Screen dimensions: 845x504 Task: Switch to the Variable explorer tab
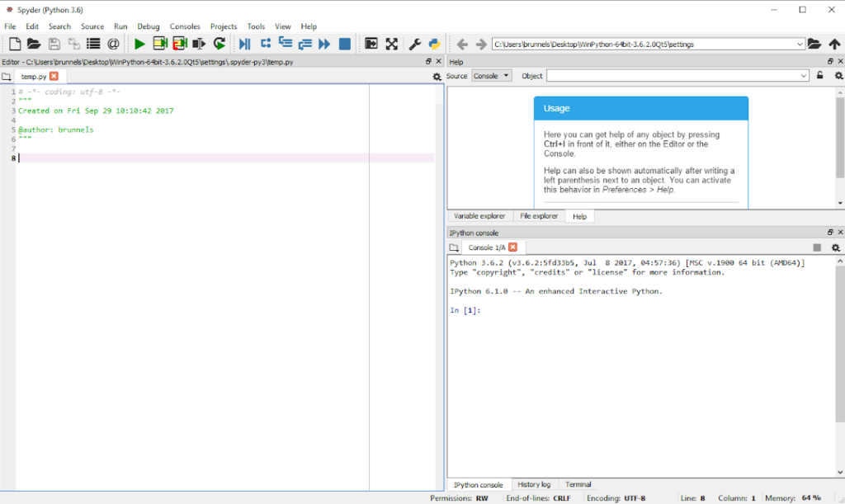tap(479, 216)
